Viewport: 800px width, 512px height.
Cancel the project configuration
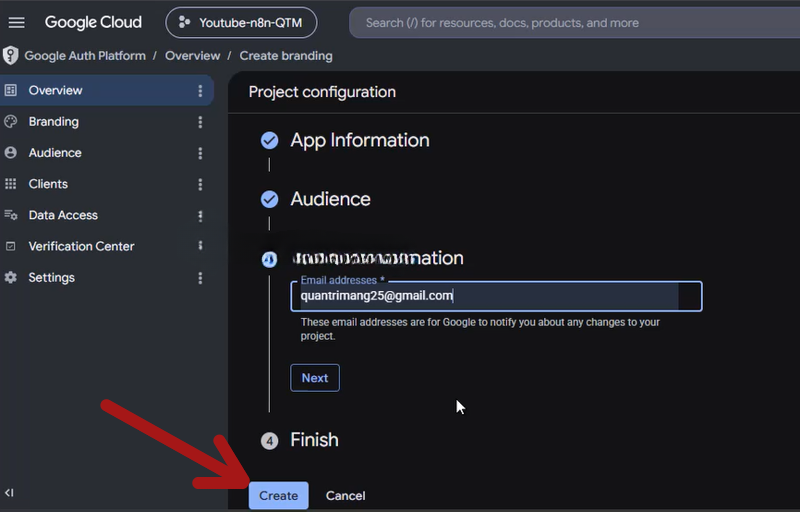pos(345,496)
